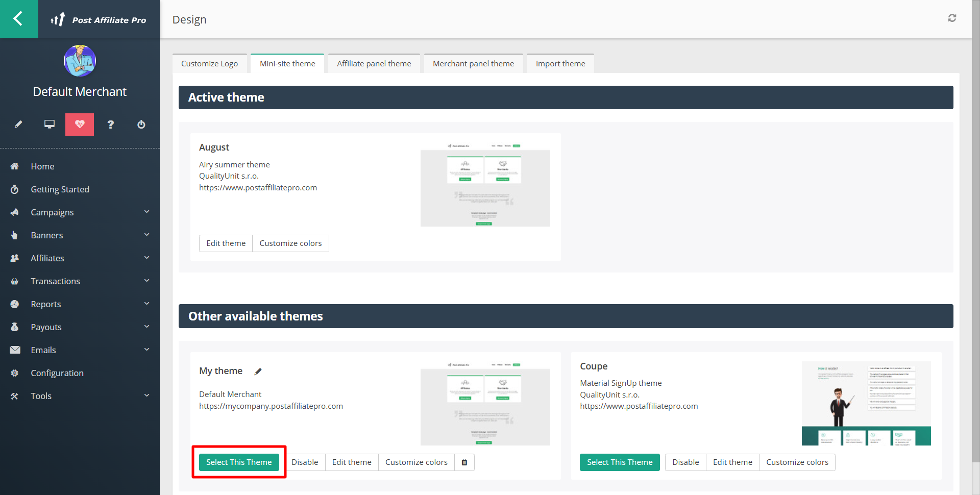Click the mycompany.postaffiliatepro.com URL text
Screen dimensions: 980x495
271,406
